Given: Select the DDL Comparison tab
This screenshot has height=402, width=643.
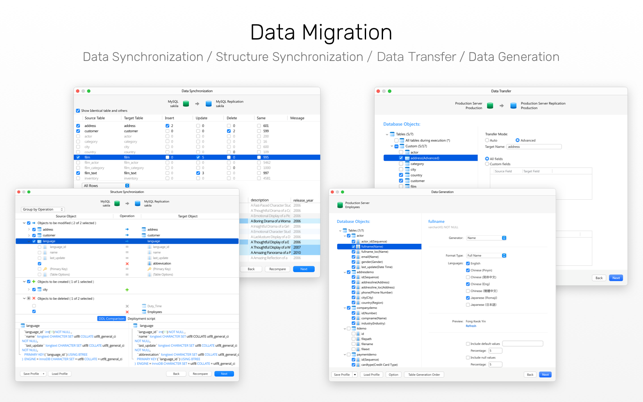Looking at the screenshot, I should click(112, 318).
